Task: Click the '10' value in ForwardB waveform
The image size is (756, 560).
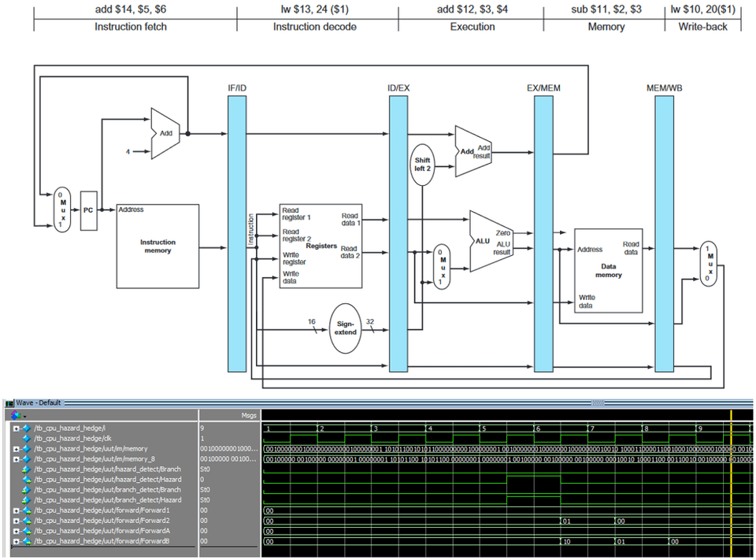Action: 566,542
